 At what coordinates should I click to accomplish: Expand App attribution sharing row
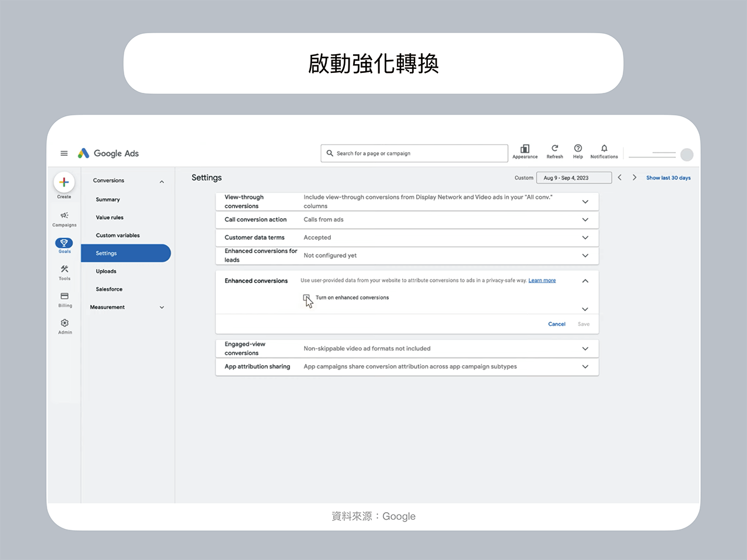click(x=585, y=367)
